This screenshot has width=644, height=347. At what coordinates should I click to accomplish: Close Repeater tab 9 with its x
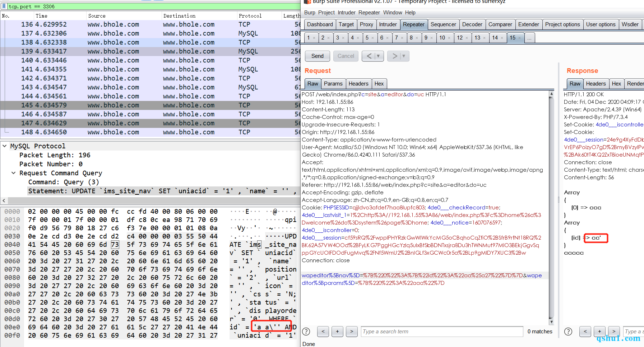coord(432,38)
